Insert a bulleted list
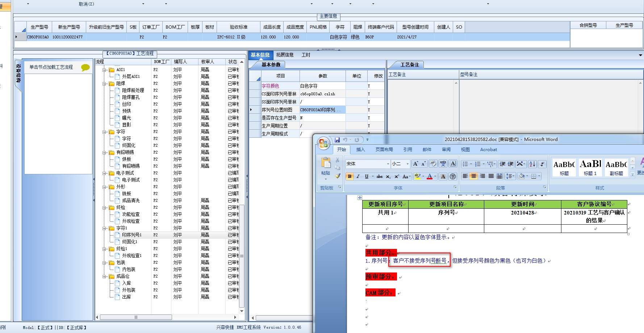This screenshot has width=644, height=333. 465,164
